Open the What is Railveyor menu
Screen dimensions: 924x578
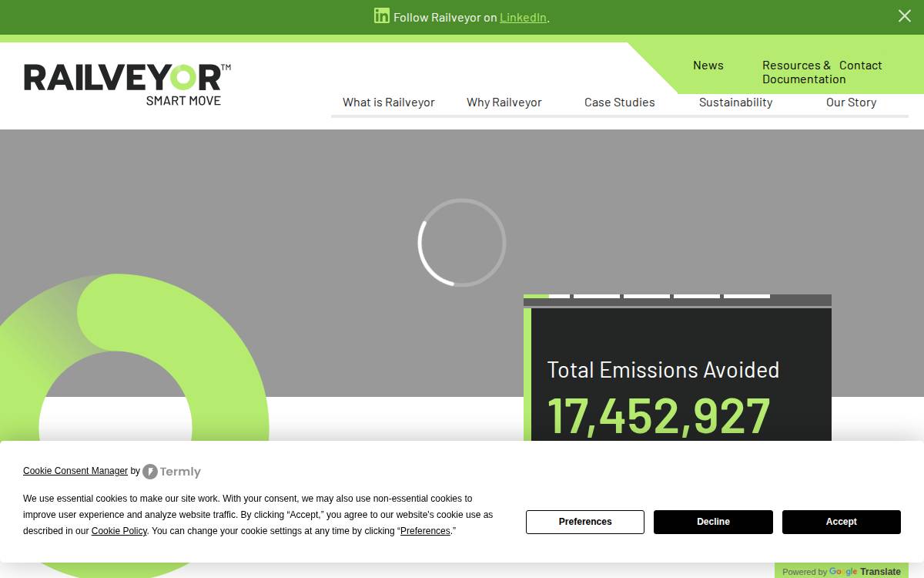click(389, 102)
